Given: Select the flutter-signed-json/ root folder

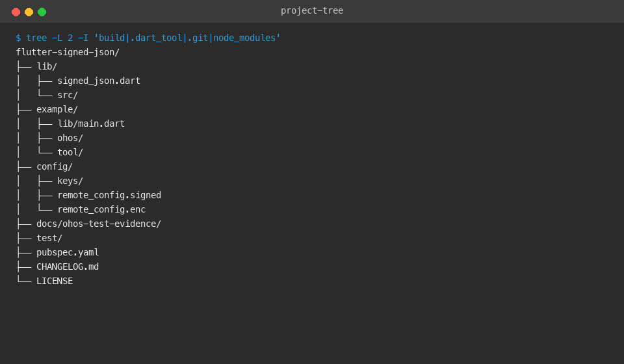Looking at the screenshot, I should click(x=68, y=52).
